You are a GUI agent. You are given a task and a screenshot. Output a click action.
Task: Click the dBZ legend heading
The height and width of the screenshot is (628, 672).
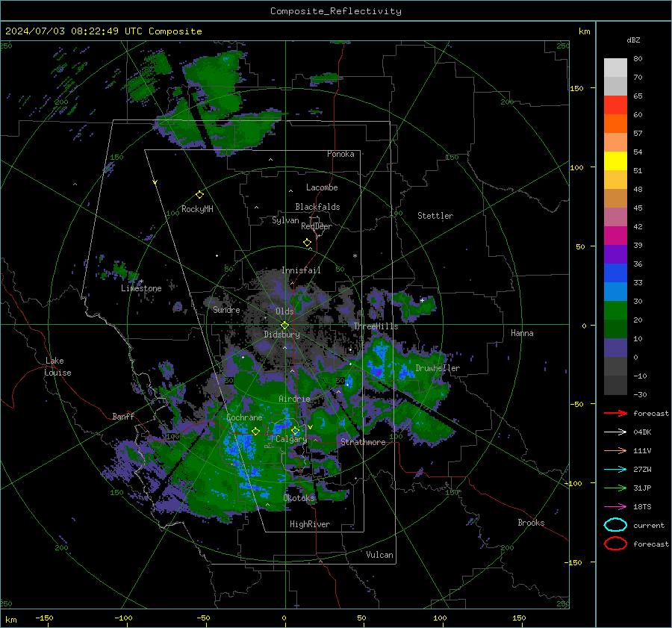click(x=633, y=40)
